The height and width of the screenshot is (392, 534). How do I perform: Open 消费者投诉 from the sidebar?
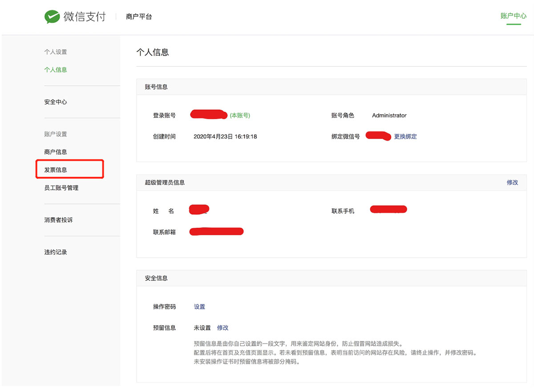[58, 220]
